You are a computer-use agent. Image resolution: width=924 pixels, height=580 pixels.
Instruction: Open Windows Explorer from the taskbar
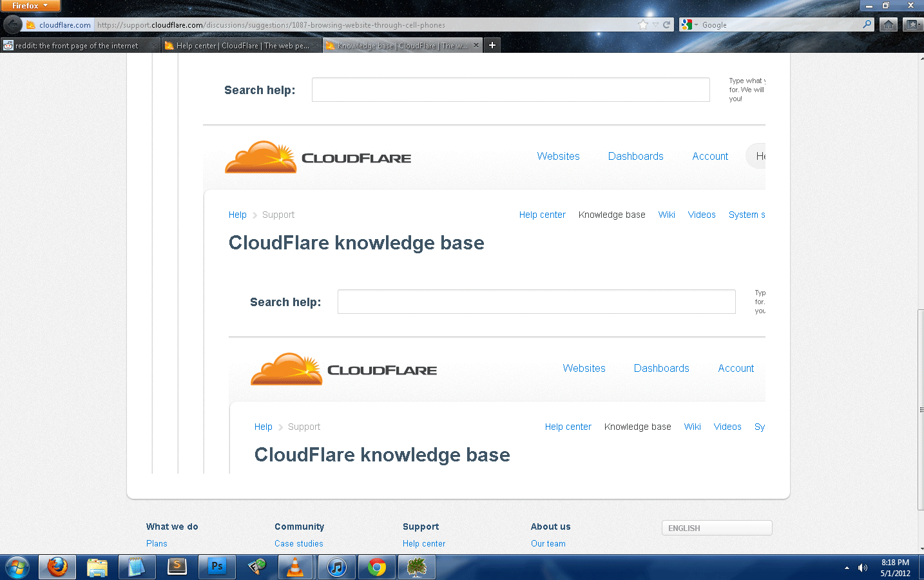click(97, 567)
